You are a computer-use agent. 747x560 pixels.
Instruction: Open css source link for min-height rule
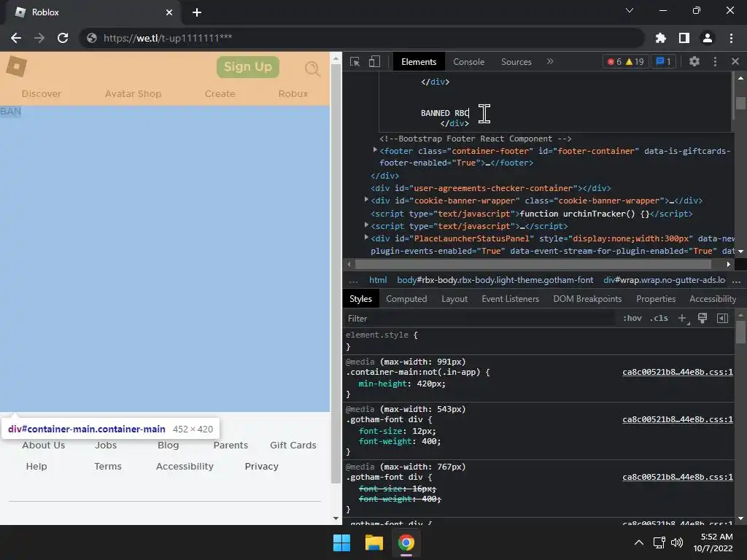(678, 372)
